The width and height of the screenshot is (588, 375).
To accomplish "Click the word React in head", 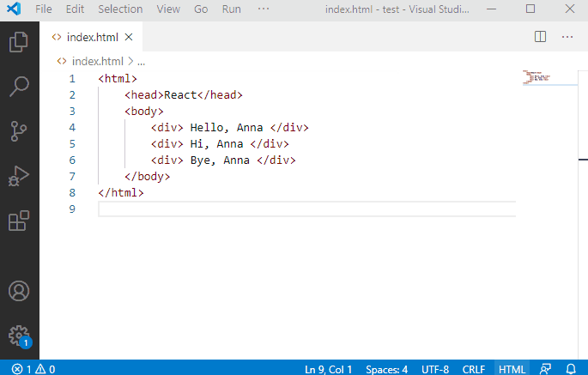I will click(180, 95).
